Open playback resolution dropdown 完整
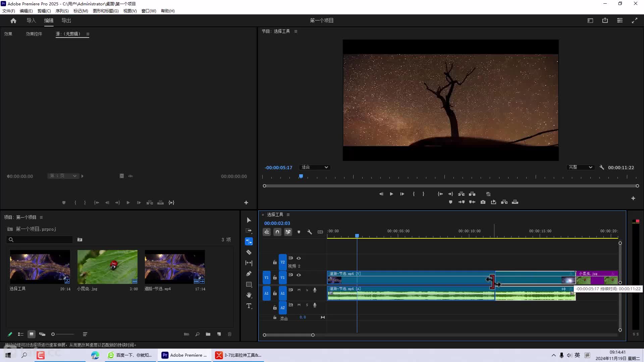This screenshot has width=644, height=362. point(581,167)
